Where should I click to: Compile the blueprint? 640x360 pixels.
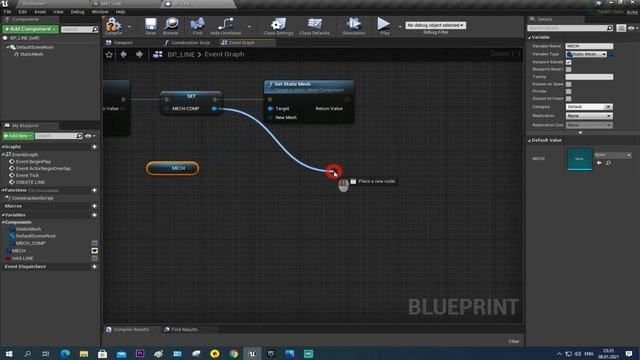coord(113,26)
